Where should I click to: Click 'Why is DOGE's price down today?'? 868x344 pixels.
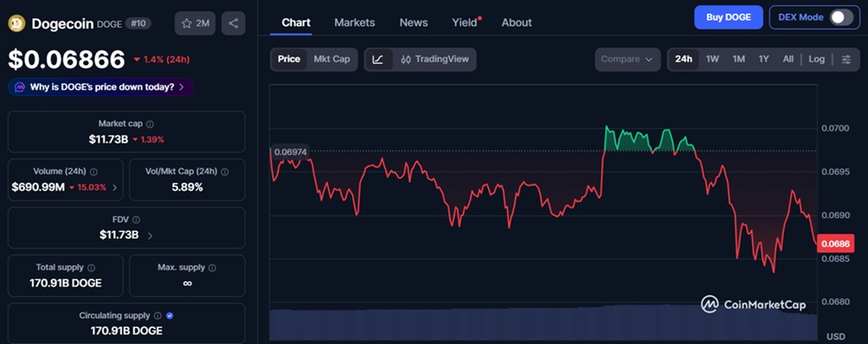(103, 86)
